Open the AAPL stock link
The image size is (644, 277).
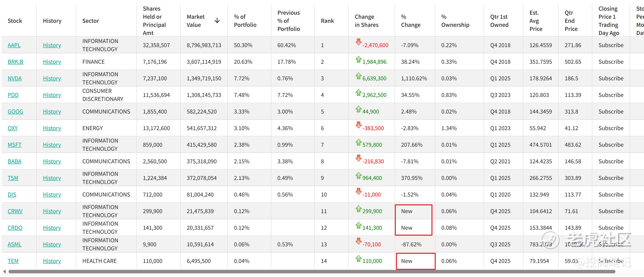click(14, 45)
